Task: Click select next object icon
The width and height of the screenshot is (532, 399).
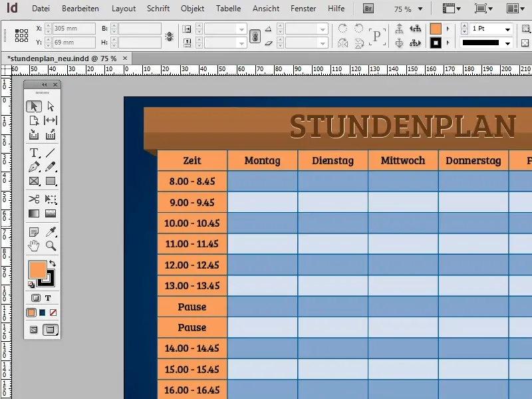Action: 415,43
